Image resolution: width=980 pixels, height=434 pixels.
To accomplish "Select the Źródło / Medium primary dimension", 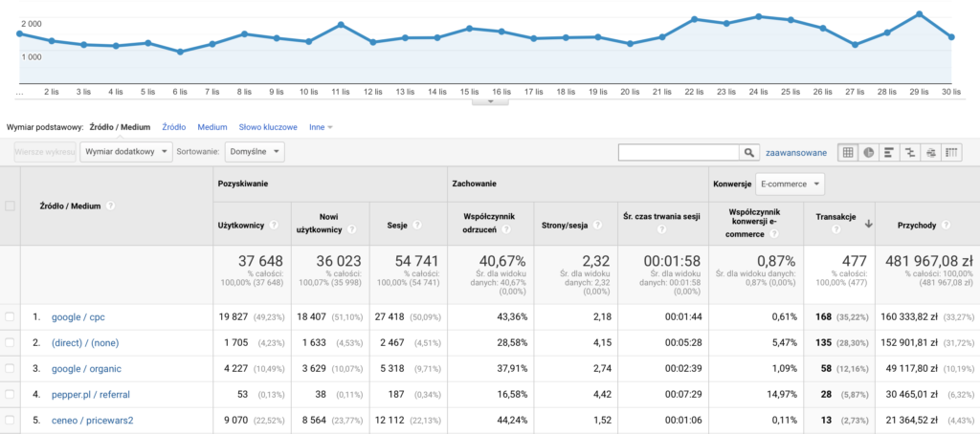I will pyautogui.click(x=120, y=127).
